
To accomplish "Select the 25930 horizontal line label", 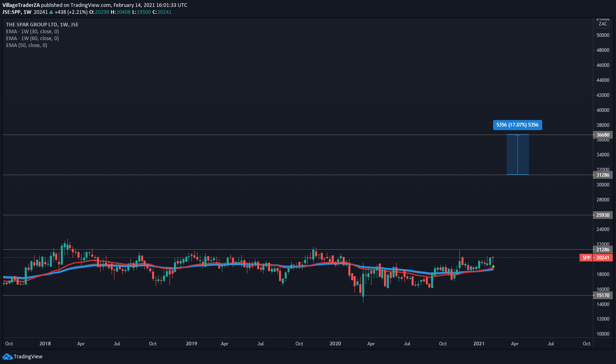I will click(x=603, y=215).
